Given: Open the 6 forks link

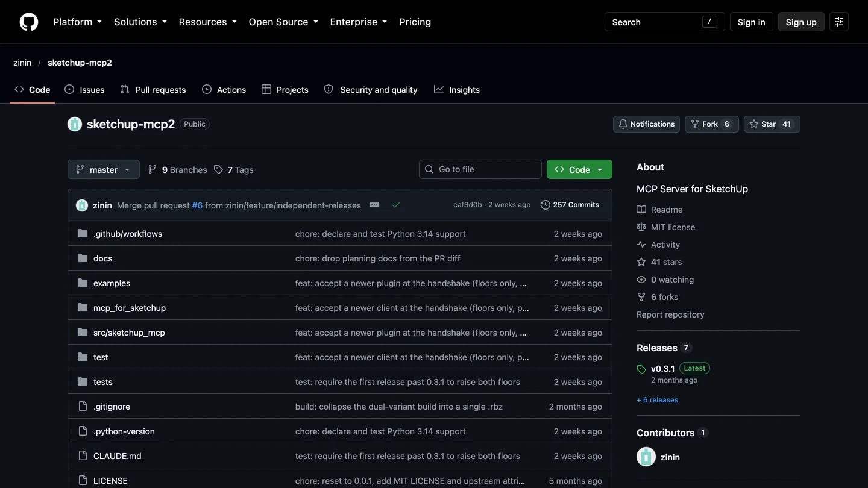Looking at the screenshot, I should pyautogui.click(x=658, y=297).
